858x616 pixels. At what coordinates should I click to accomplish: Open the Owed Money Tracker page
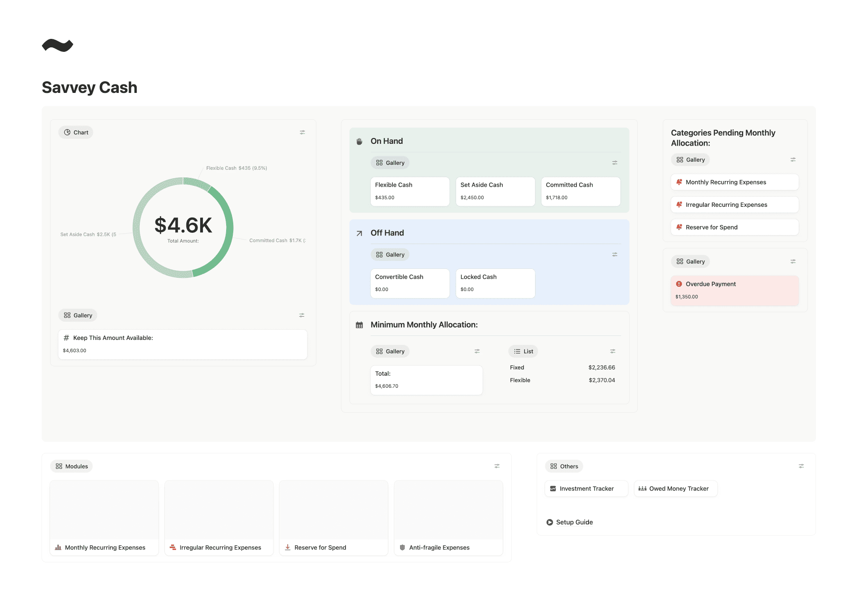click(x=675, y=489)
